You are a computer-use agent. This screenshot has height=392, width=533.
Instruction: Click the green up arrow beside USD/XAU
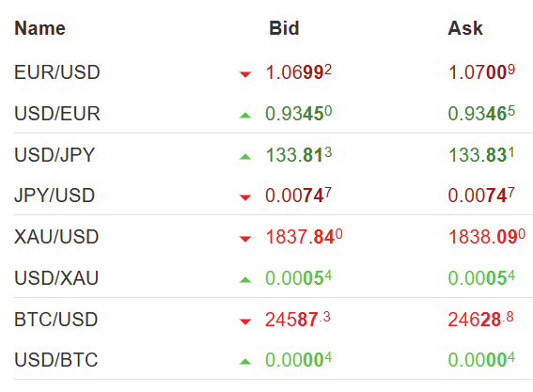[245, 280]
